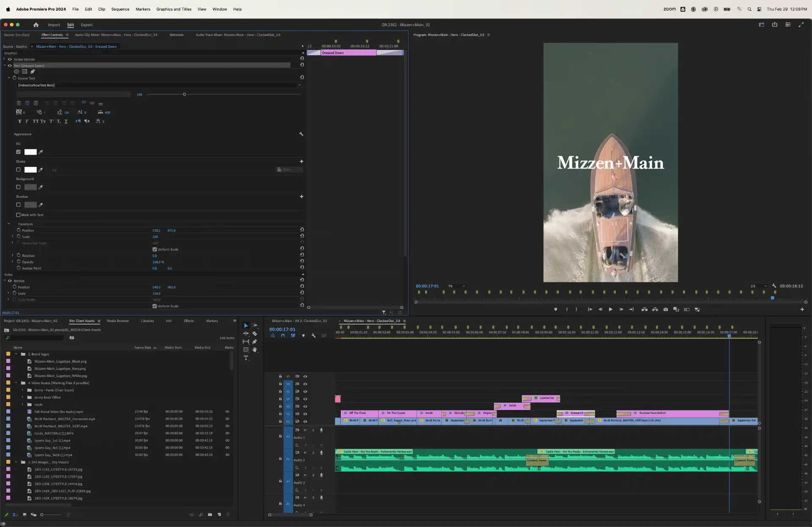Click Export Frame camera icon
Screen dimensions: 812x527
[666, 309]
